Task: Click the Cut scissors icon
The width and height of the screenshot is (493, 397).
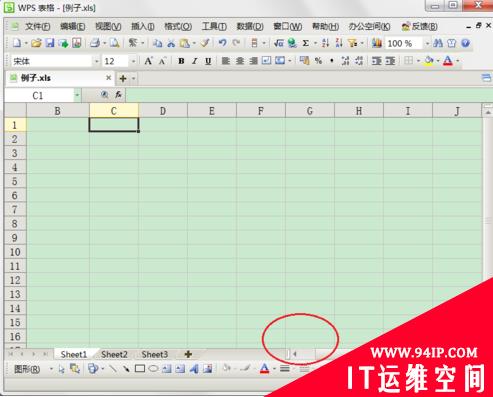Action: click(171, 43)
